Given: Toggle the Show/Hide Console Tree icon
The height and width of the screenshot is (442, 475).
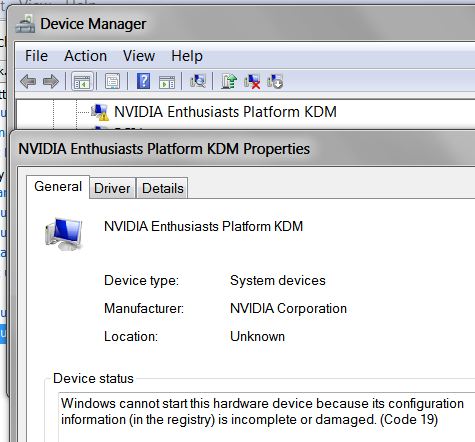Looking at the screenshot, I should pos(82,81).
